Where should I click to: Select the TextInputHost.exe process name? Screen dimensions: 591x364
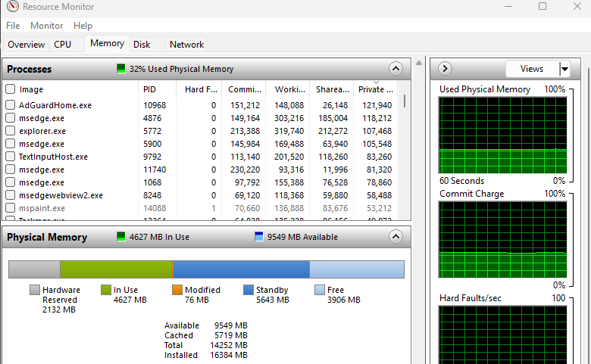click(x=53, y=157)
